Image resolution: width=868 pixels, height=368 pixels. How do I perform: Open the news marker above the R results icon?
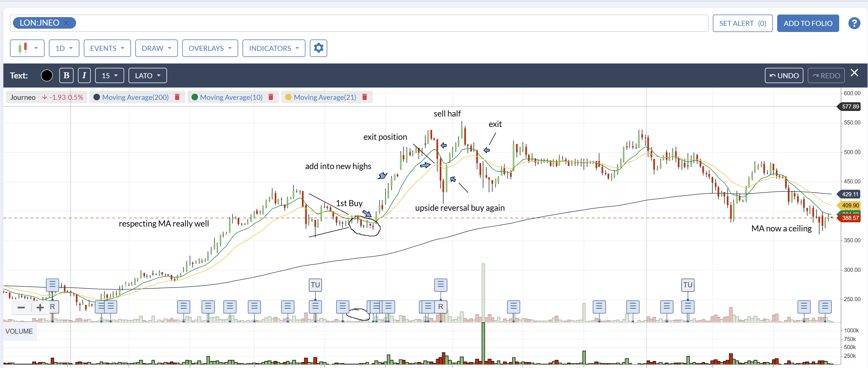pos(52,285)
